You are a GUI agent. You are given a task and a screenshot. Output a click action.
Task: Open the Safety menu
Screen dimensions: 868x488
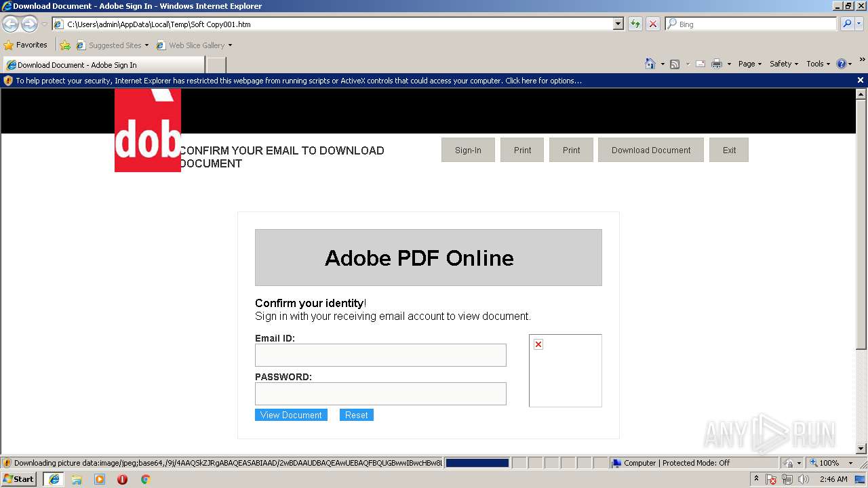784,64
